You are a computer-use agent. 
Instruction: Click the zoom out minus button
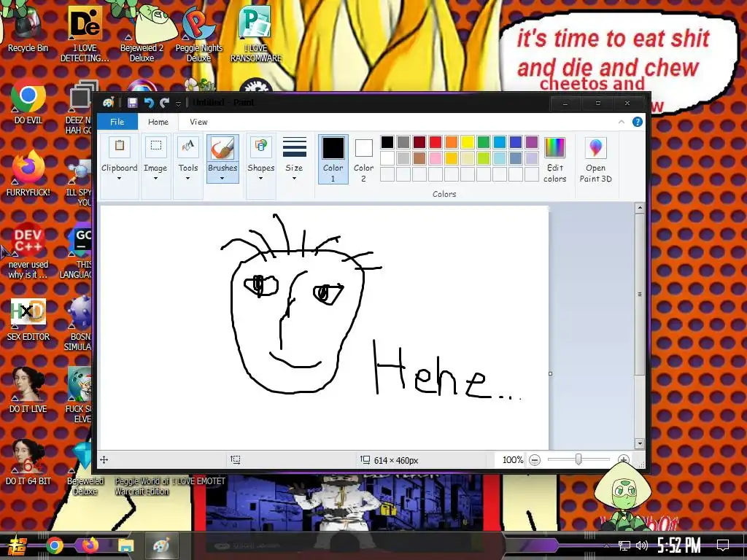click(x=535, y=460)
